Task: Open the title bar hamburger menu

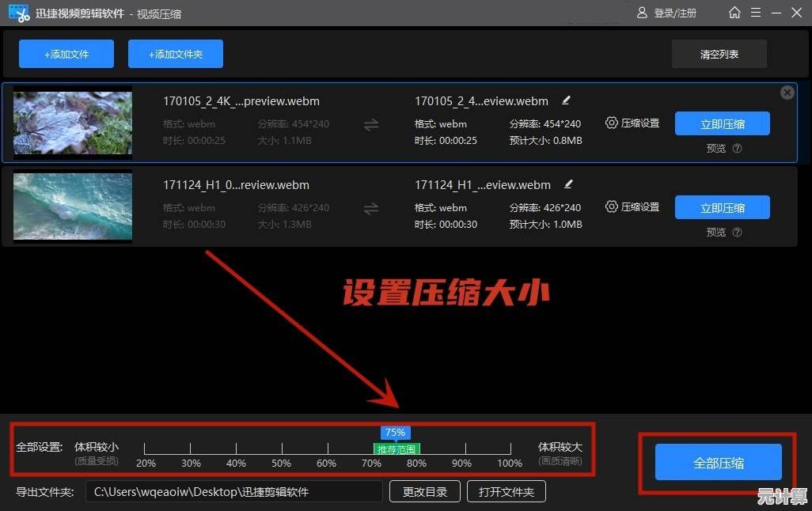Action: (x=756, y=13)
